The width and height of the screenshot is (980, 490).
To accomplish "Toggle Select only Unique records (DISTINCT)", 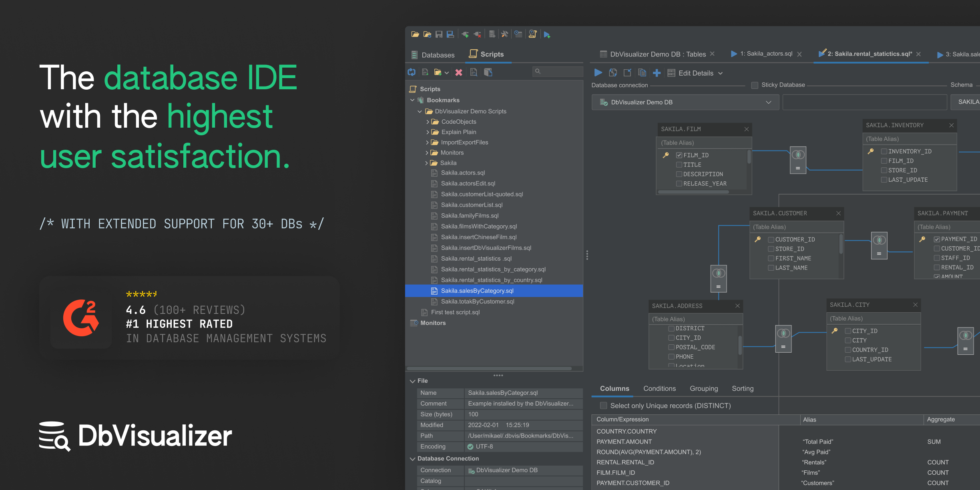I will pyautogui.click(x=603, y=406).
